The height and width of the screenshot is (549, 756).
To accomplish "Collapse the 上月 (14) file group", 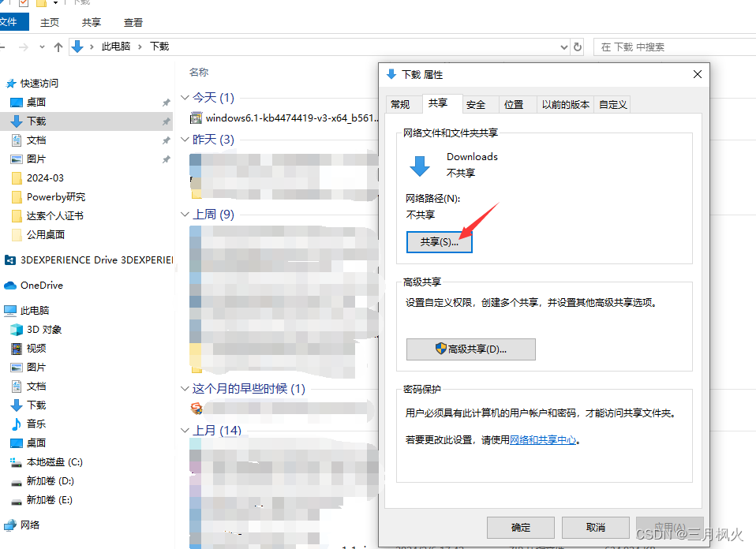I will (x=185, y=430).
